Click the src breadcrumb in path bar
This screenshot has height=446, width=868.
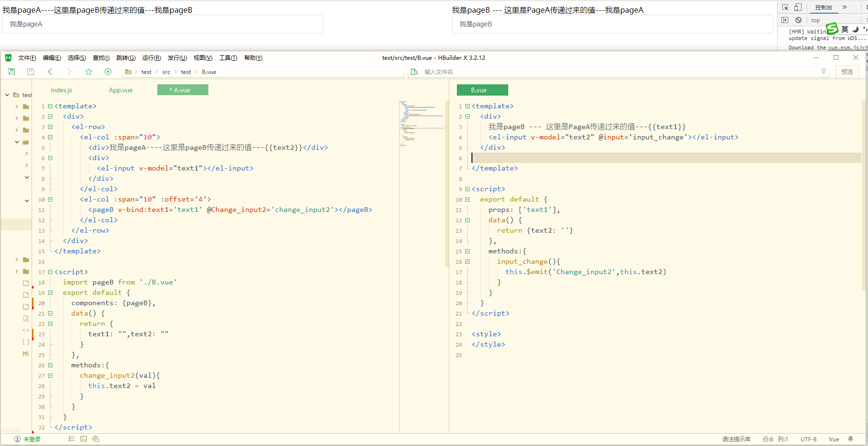click(166, 72)
